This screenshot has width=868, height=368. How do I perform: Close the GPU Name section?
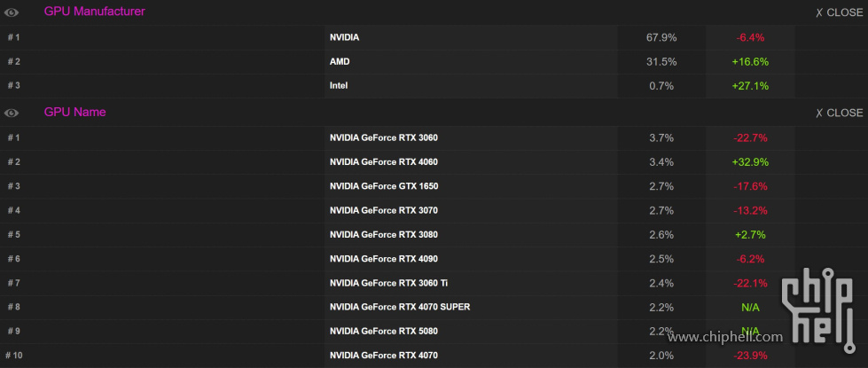point(839,113)
